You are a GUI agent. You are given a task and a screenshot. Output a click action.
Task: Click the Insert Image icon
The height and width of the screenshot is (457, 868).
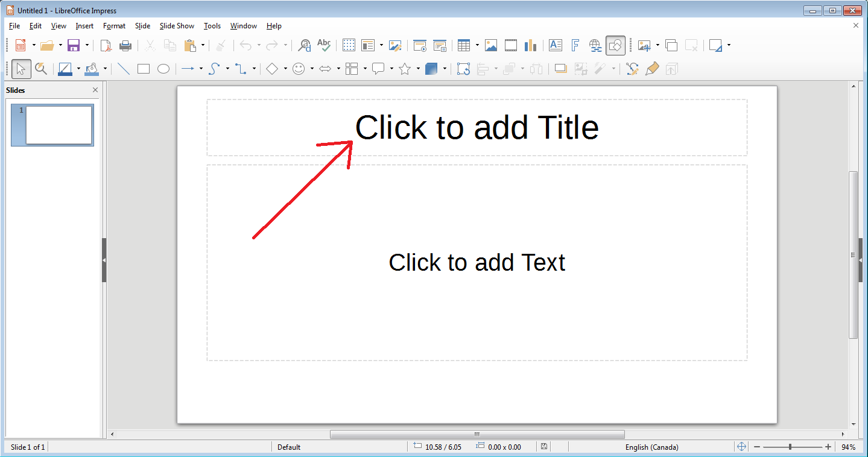point(491,45)
